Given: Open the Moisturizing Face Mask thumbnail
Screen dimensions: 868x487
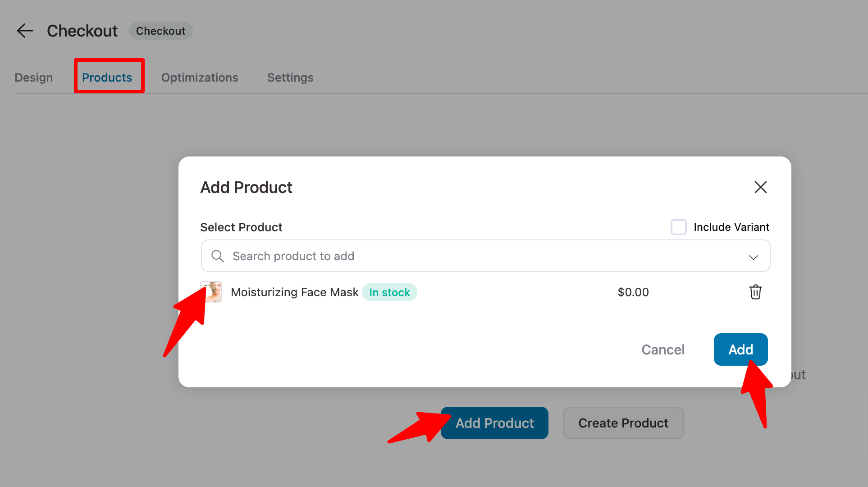Looking at the screenshot, I should 211,292.
